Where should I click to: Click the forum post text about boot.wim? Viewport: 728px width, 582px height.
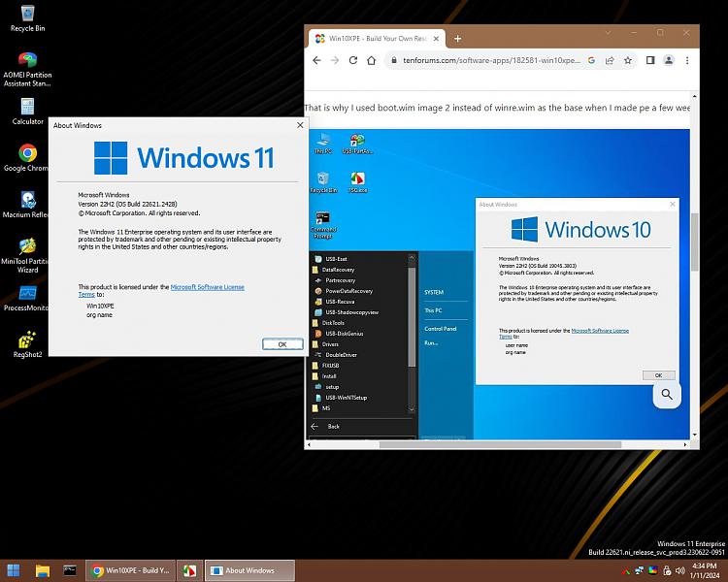[x=497, y=108]
